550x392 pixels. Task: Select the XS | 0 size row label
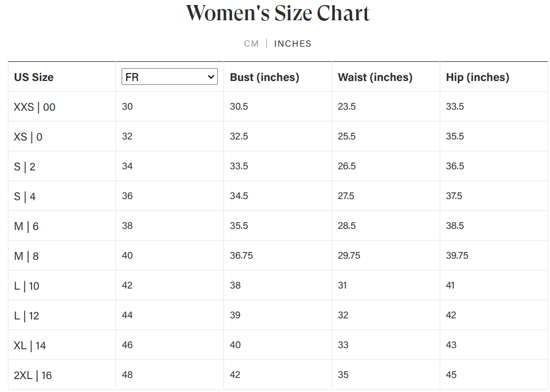pyautogui.click(x=28, y=137)
